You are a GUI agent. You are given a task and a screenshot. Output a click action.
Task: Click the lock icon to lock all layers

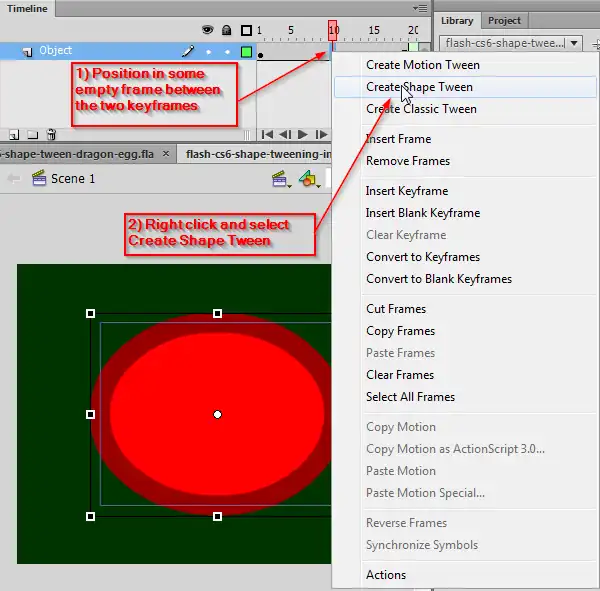coord(227,31)
